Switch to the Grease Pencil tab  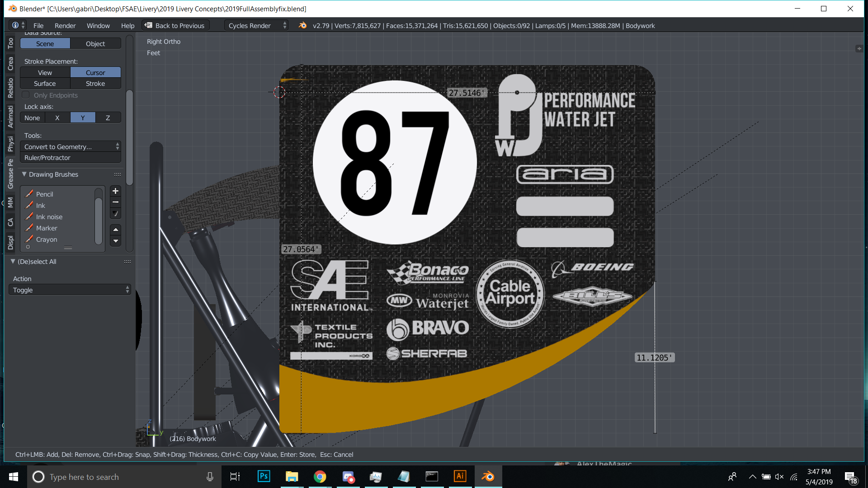(10, 174)
